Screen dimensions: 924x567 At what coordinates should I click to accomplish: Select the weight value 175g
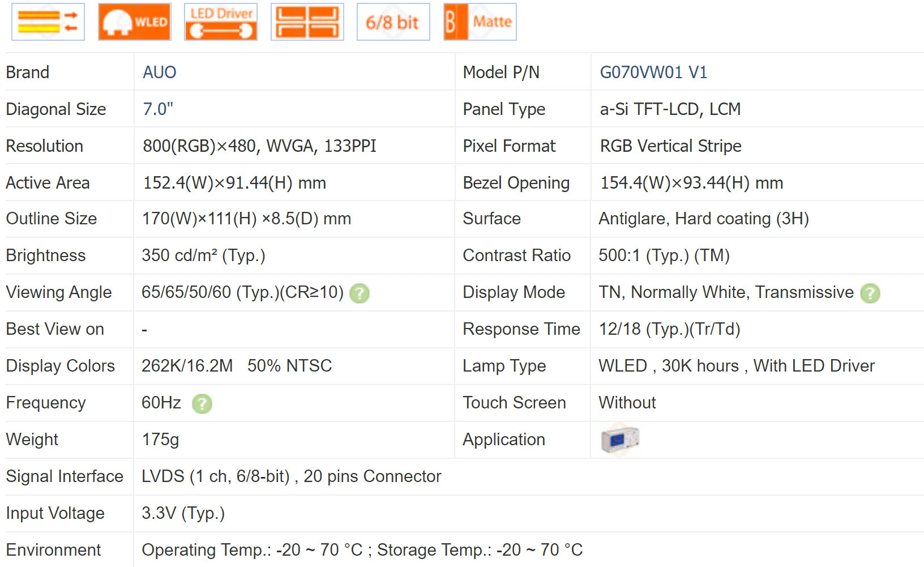pyautogui.click(x=160, y=440)
